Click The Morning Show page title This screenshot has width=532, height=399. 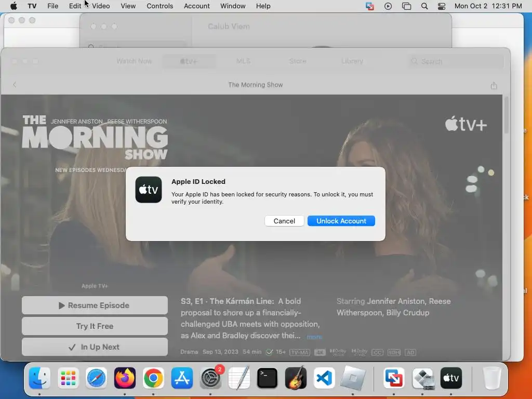(x=256, y=85)
